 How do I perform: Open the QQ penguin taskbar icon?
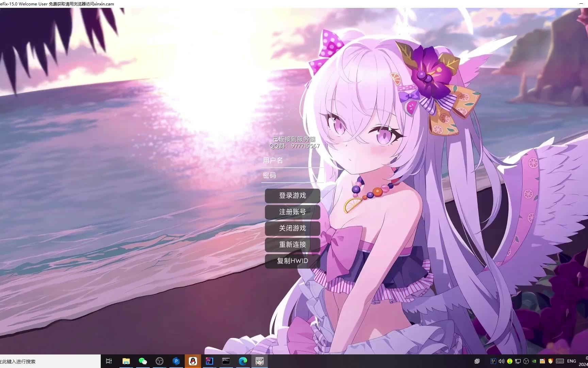pyautogui.click(x=193, y=361)
